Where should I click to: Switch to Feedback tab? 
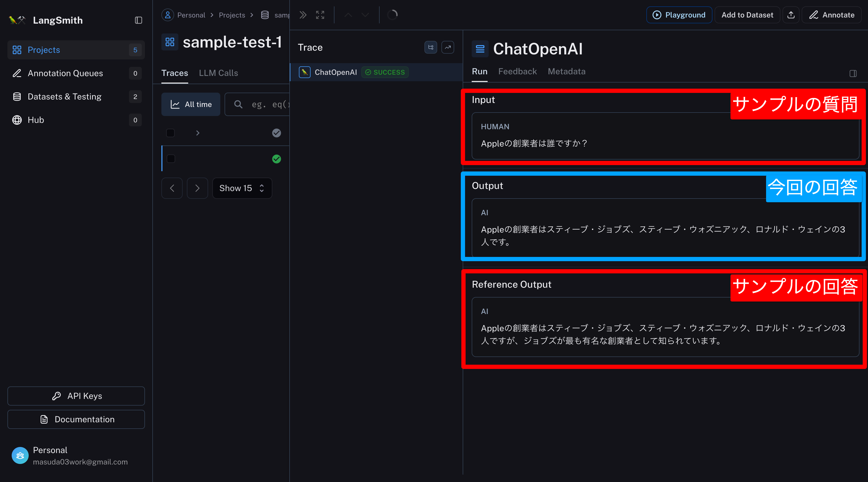[518, 71]
